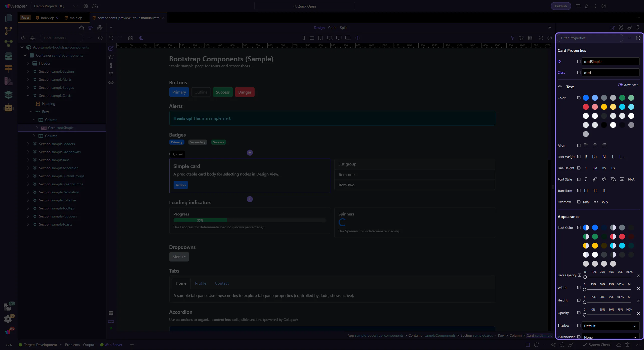
Task: Open the main.ejs file tab
Action: [76, 18]
